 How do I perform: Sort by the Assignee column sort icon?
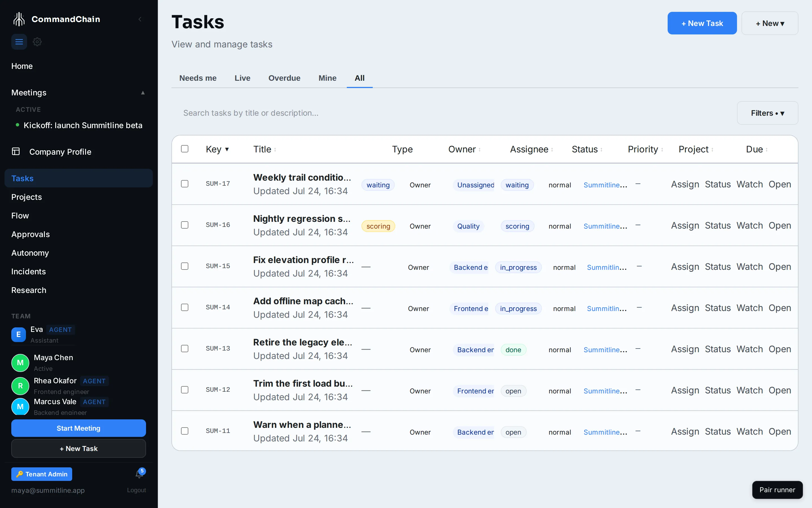(x=552, y=150)
